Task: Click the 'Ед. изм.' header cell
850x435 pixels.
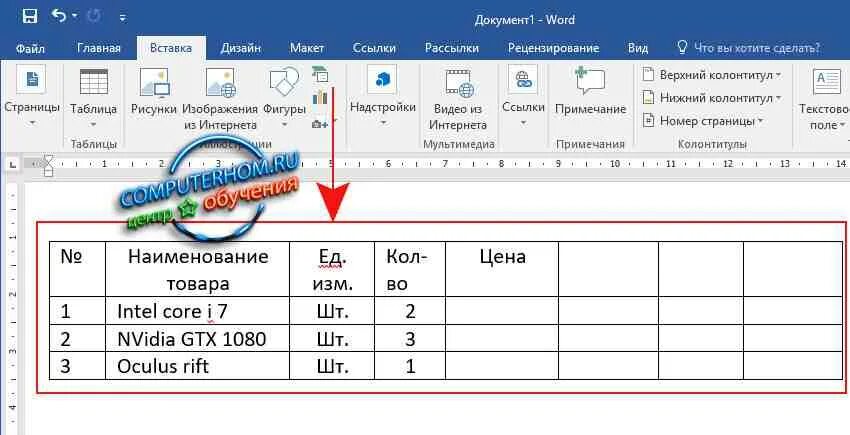Action: pos(332,270)
